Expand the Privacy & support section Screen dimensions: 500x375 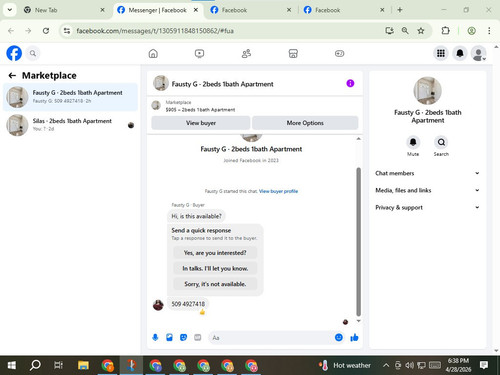(428, 207)
